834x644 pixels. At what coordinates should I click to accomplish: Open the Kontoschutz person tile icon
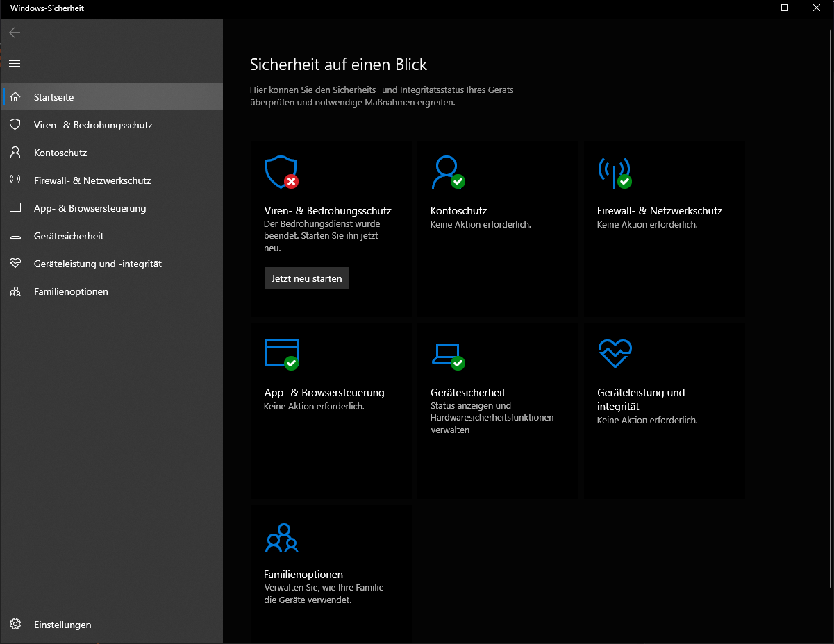447,172
